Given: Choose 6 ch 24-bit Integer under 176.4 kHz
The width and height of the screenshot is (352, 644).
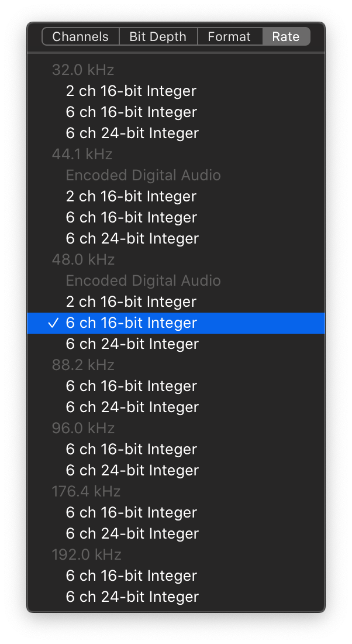Looking at the screenshot, I should (x=132, y=533).
